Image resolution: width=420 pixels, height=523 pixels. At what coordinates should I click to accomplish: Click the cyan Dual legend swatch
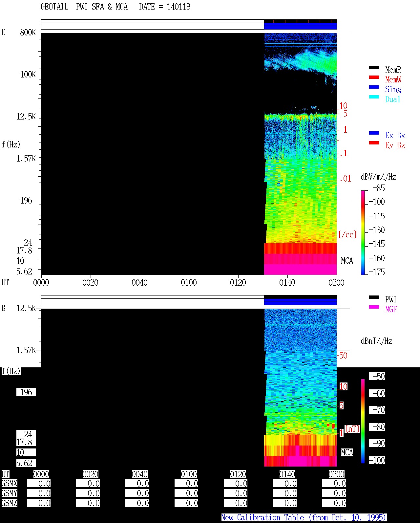coord(374,97)
